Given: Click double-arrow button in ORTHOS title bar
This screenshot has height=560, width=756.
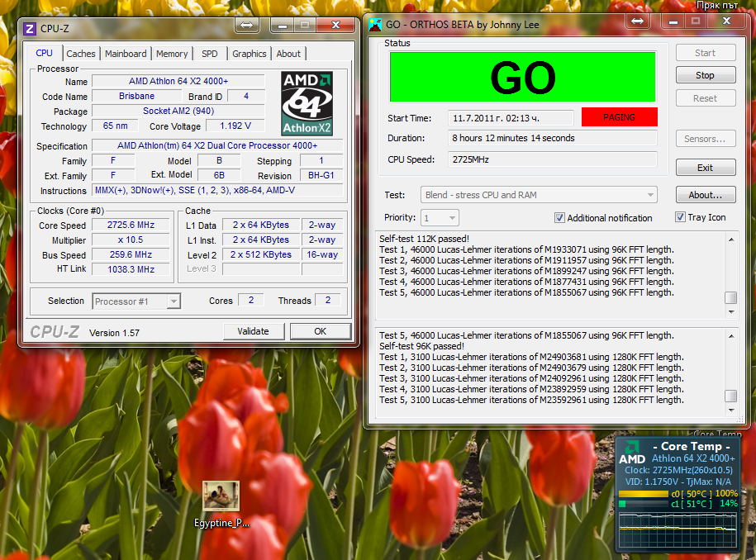Looking at the screenshot, I should pyautogui.click(x=636, y=21).
